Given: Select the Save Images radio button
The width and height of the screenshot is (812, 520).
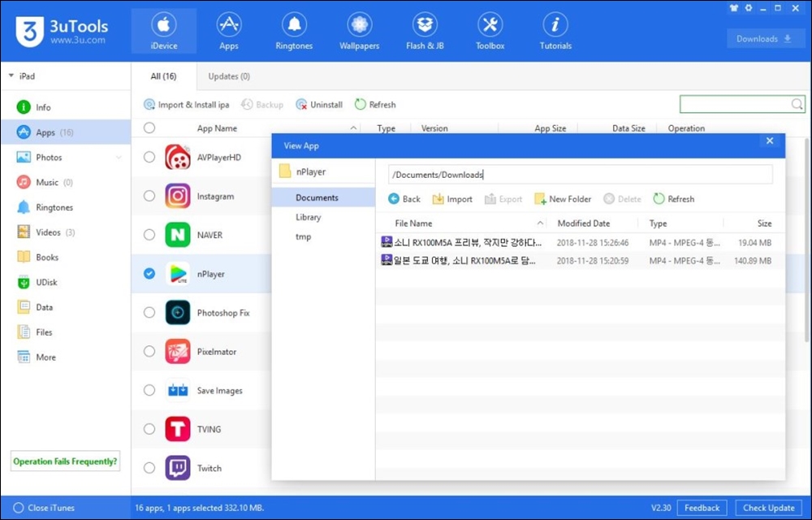Looking at the screenshot, I should click(149, 390).
